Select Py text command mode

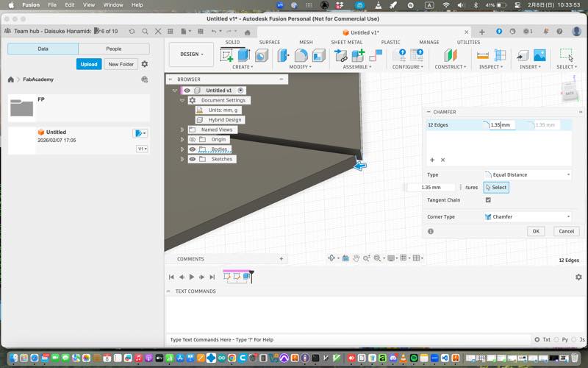coord(556,339)
